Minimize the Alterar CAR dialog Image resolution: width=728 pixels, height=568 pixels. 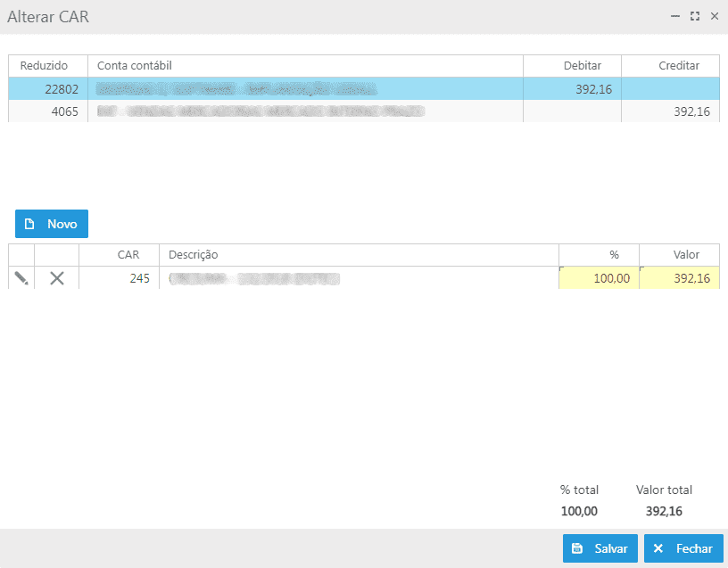675,16
